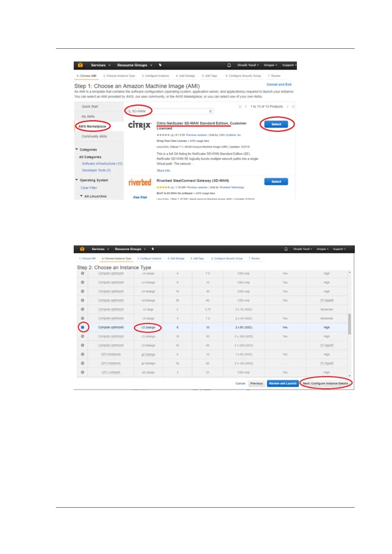
Task: Open Oregon region dropdown in Step 1
Action: (x=270, y=65)
